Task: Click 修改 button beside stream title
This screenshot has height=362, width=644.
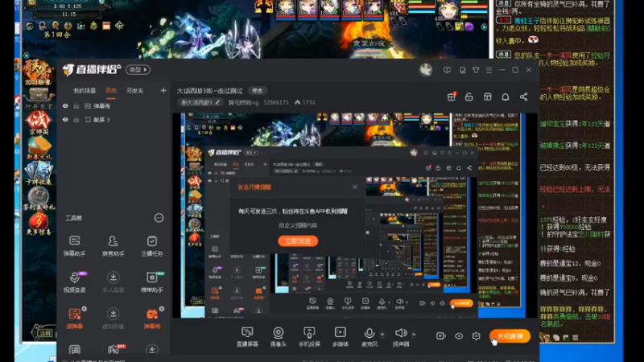Action: coord(257,91)
